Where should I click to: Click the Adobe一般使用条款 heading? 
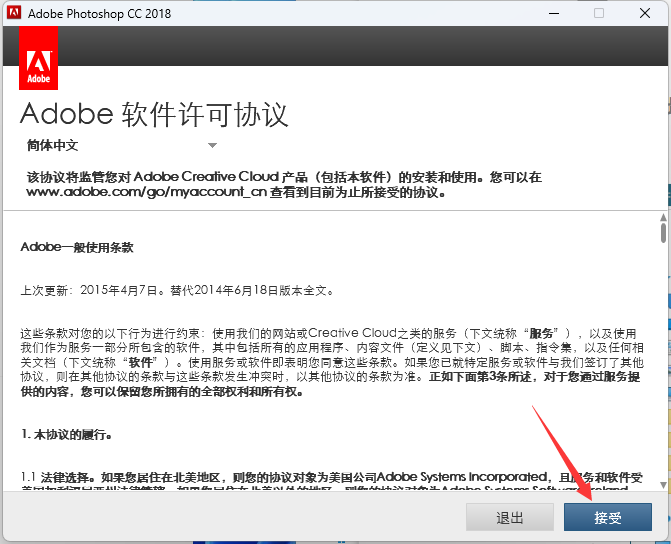[x=77, y=247]
